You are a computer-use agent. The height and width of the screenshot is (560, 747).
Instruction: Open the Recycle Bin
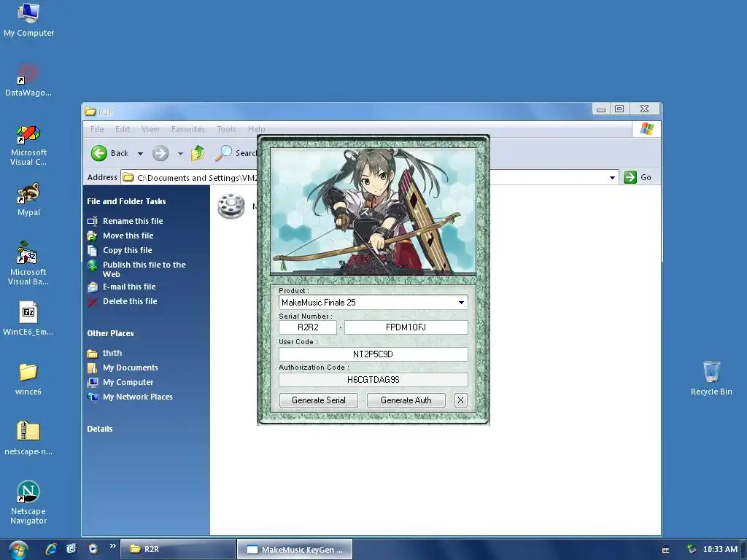[711, 378]
